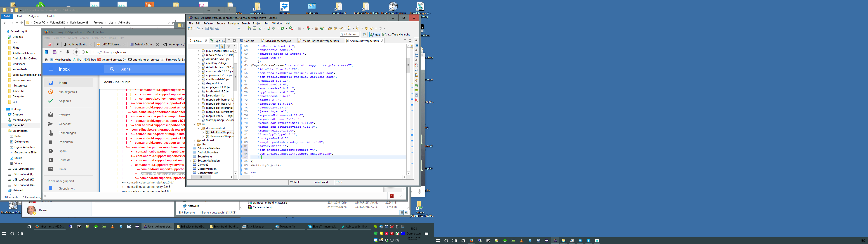Image resolution: width=868 pixels, height=244 pixels.
Task: Click the Eclipse Save icon
Action: 207,28
